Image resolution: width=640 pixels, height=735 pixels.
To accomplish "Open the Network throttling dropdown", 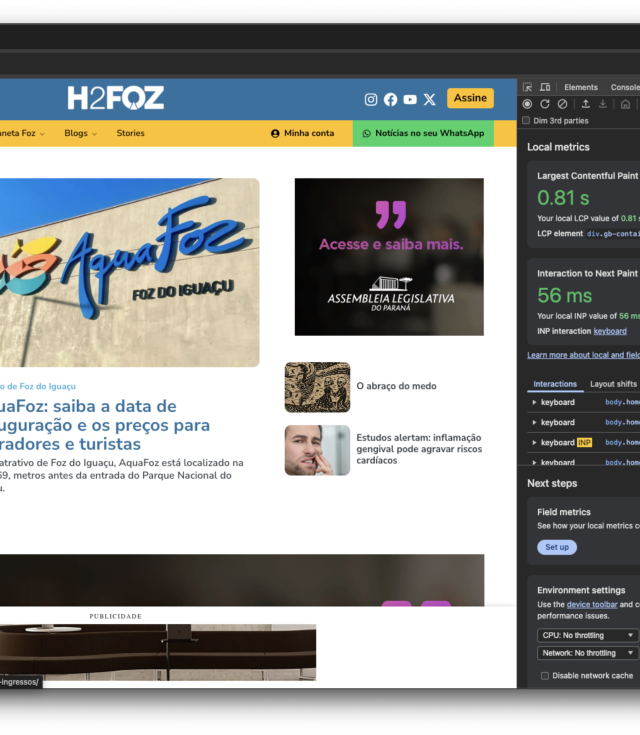I will pyautogui.click(x=587, y=653).
